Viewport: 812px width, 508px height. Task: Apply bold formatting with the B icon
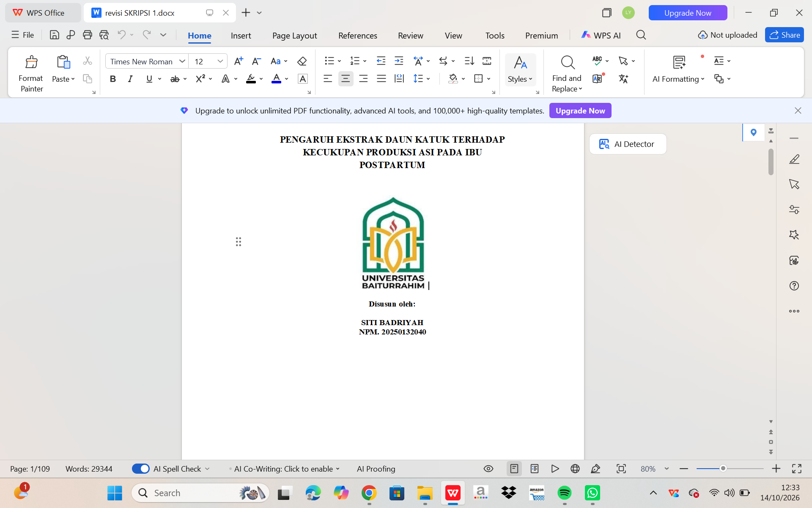coord(112,79)
